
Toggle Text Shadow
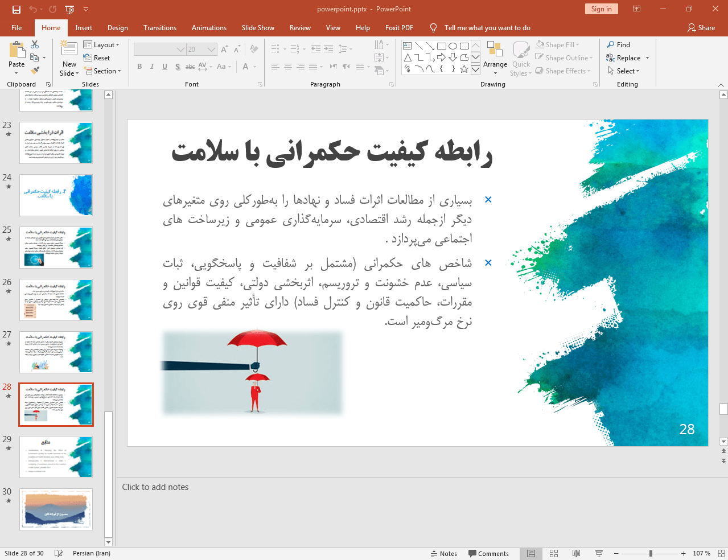click(x=178, y=67)
